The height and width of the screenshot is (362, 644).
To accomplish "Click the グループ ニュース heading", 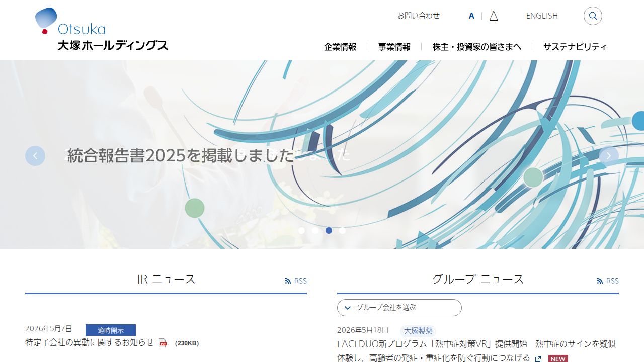I will coord(478,279).
